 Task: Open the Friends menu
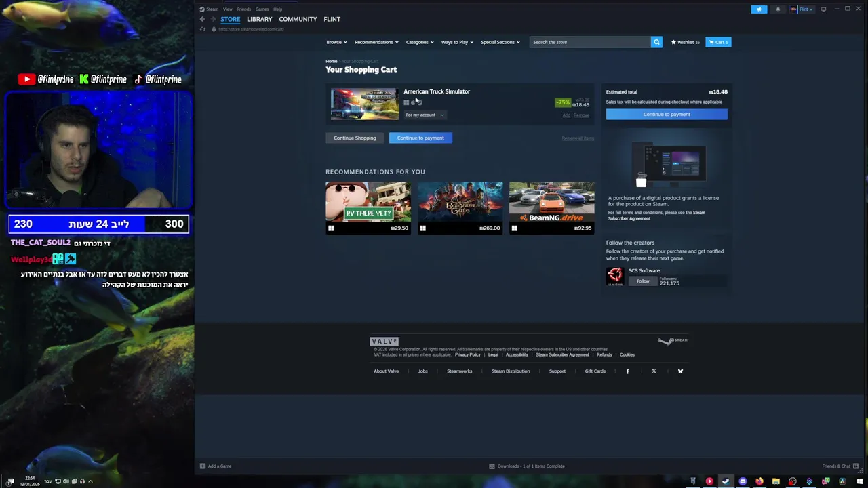[x=244, y=9]
